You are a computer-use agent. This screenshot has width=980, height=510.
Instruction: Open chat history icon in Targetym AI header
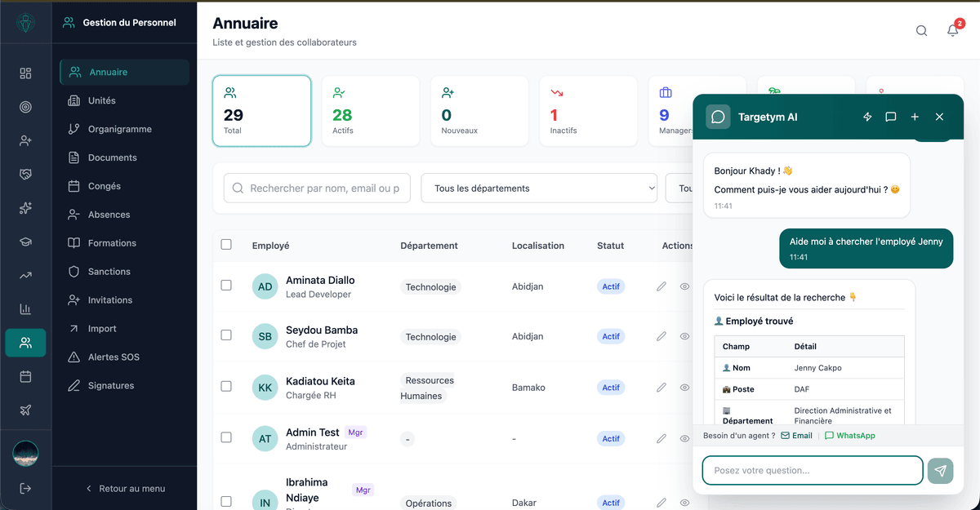pos(891,117)
